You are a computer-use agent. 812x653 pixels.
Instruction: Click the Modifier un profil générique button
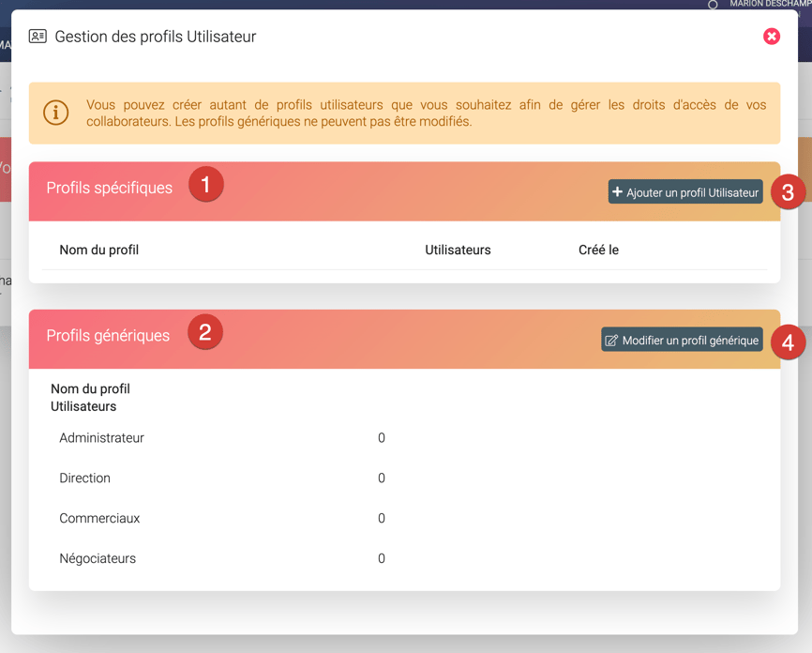(682, 340)
